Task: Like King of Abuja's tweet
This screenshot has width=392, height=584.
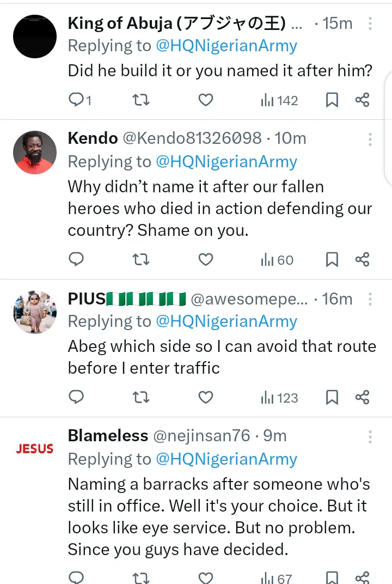Action: click(x=205, y=100)
